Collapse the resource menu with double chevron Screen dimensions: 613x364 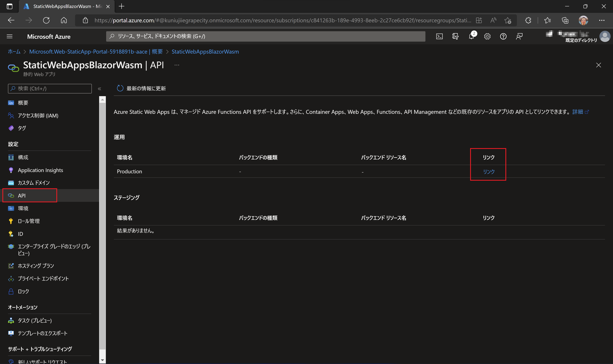99,89
